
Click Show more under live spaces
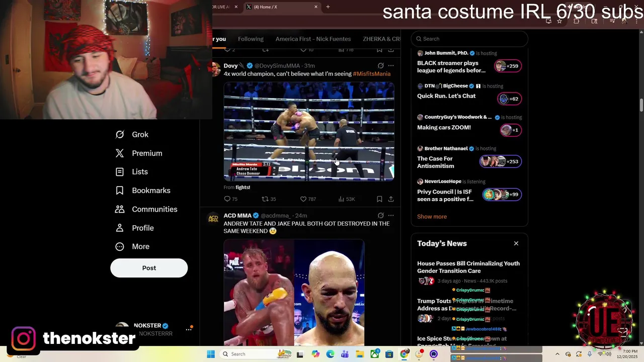pos(432,217)
